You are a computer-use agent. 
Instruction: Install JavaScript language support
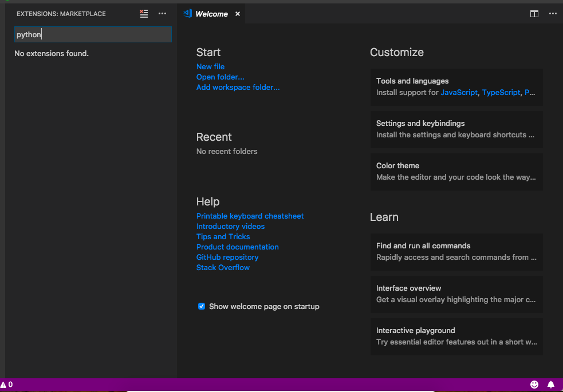459,92
